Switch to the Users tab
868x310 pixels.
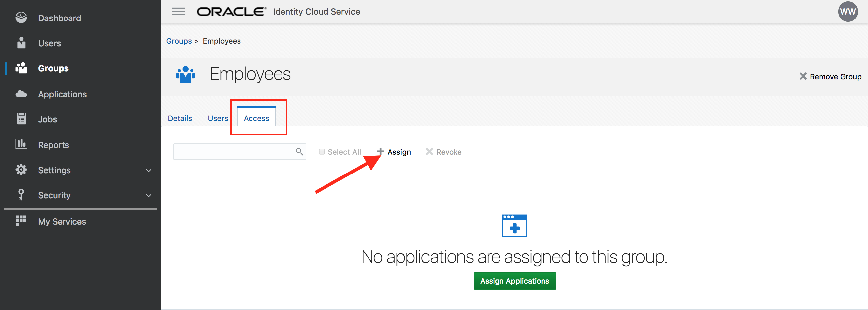[218, 118]
